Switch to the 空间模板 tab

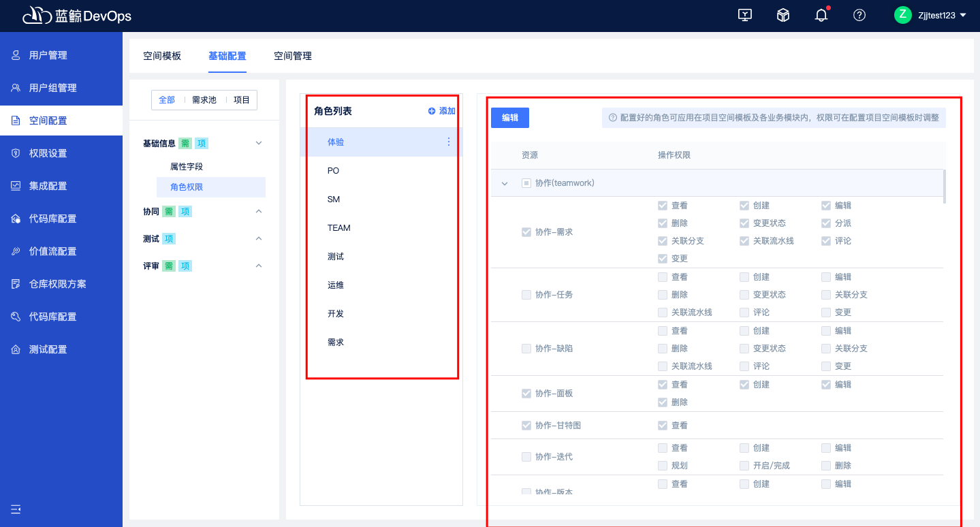point(162,56)
